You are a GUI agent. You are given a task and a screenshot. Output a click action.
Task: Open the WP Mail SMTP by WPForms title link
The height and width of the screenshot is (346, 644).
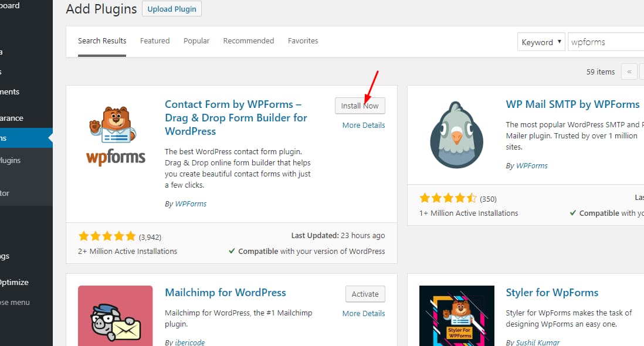[572, 104]
